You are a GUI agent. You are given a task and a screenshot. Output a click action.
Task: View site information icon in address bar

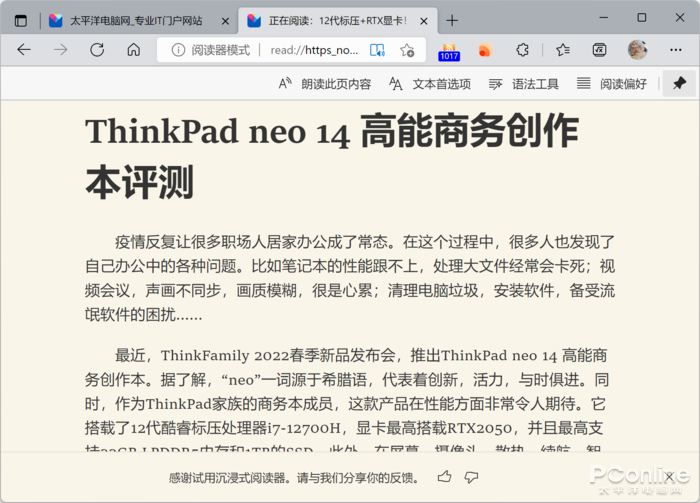(x=178, y=50)
